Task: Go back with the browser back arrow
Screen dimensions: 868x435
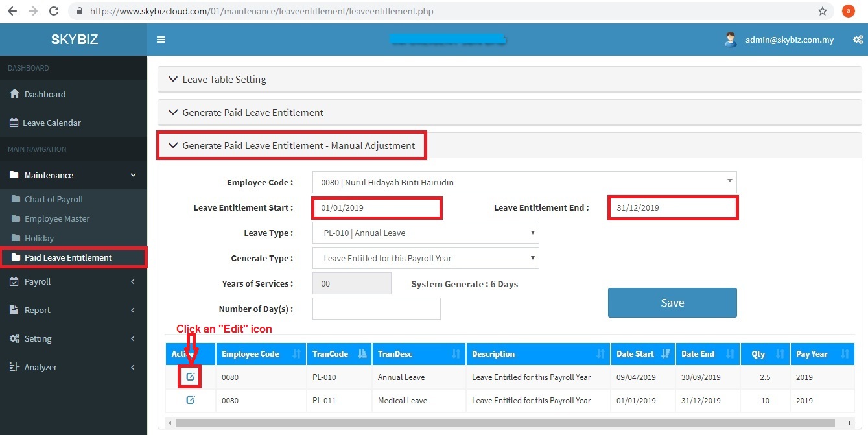Action: [x=12, y=11]
